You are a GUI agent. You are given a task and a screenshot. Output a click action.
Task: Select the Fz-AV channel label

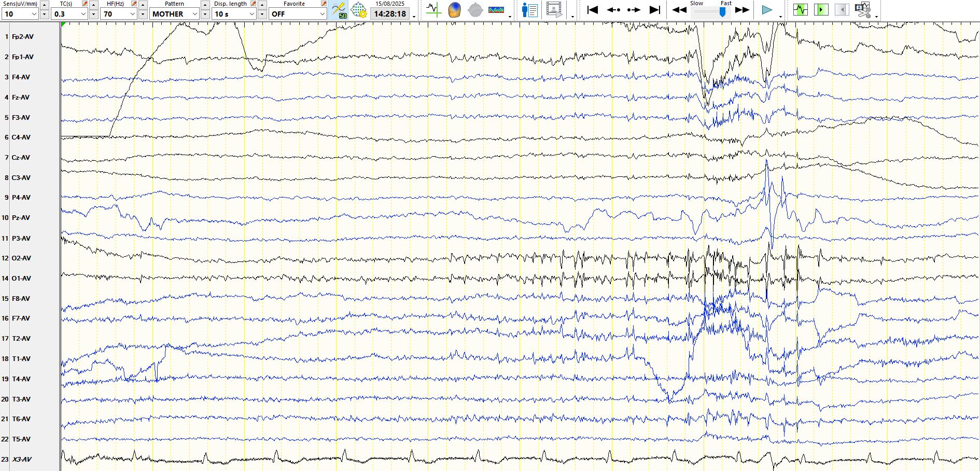point(21,98)
